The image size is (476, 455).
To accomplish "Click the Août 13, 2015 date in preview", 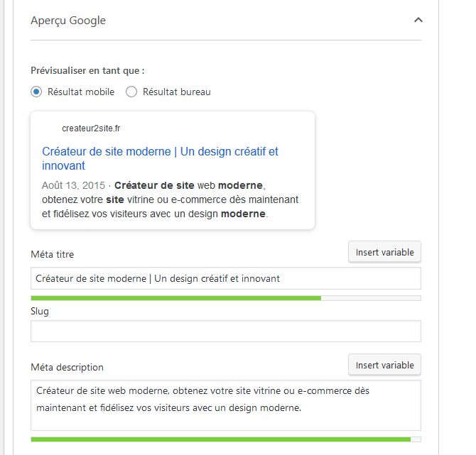I will click(73, 185).
